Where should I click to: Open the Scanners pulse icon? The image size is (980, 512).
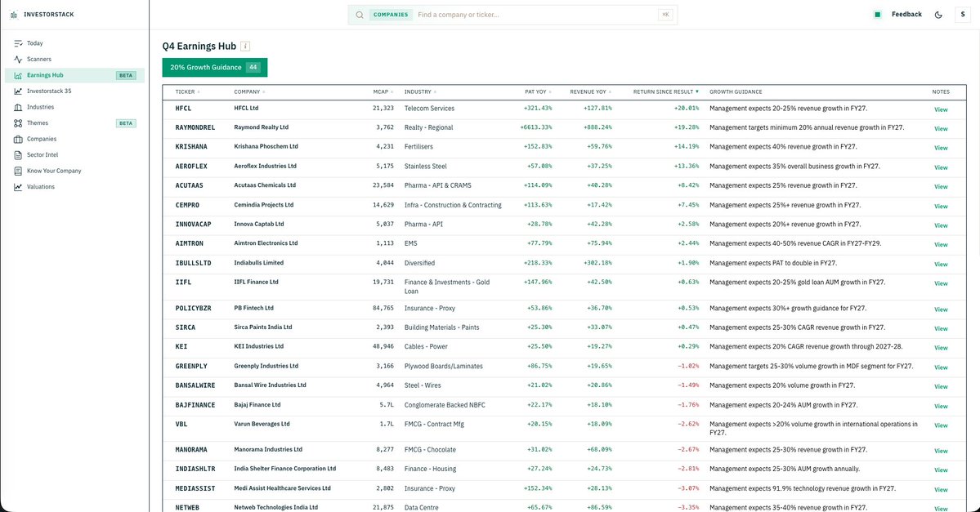(18, 60)
